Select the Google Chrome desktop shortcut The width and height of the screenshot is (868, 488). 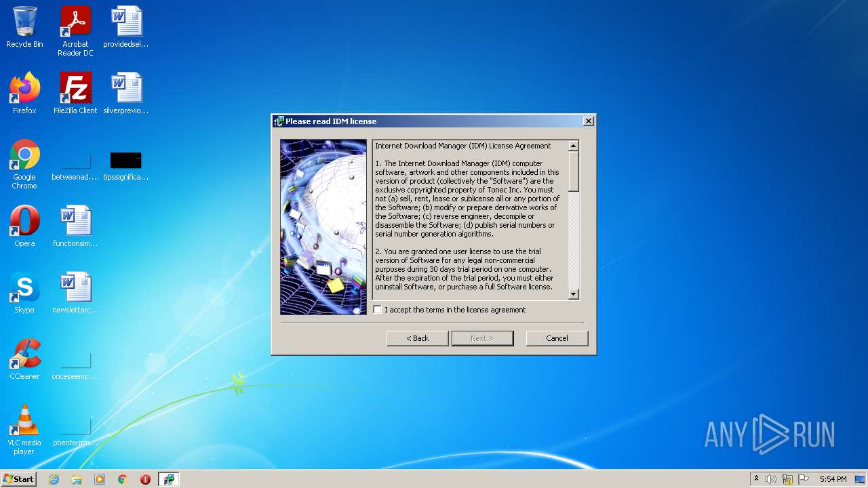pyautogui.click(x=24, y=164)
